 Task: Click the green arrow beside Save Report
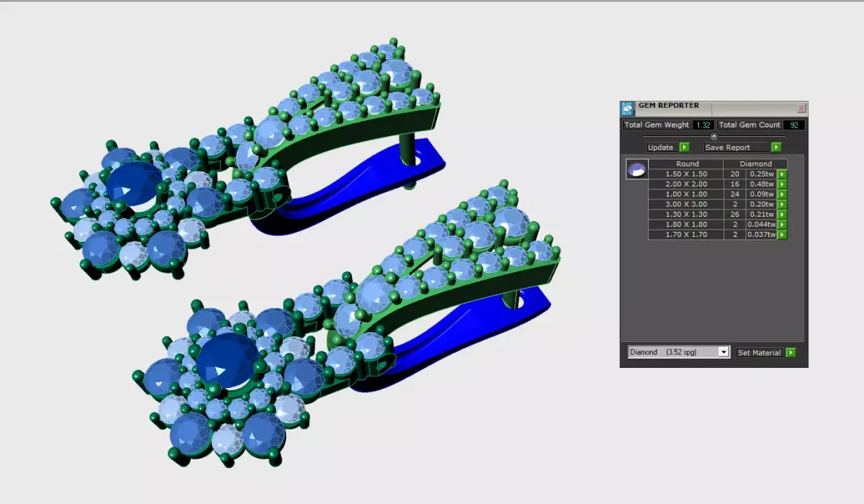pos(776,147)
